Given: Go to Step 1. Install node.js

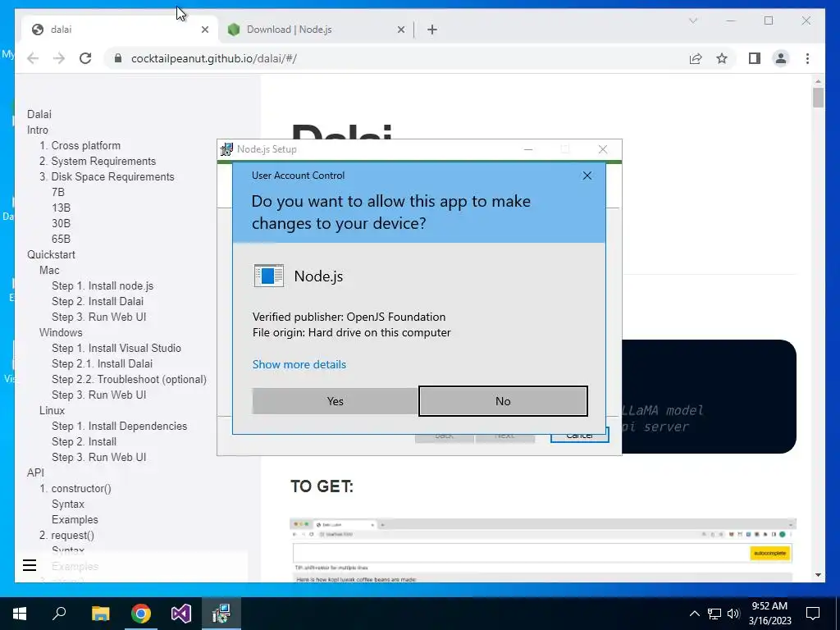Looking at the screenshot, I should click(x=103, y=285).
